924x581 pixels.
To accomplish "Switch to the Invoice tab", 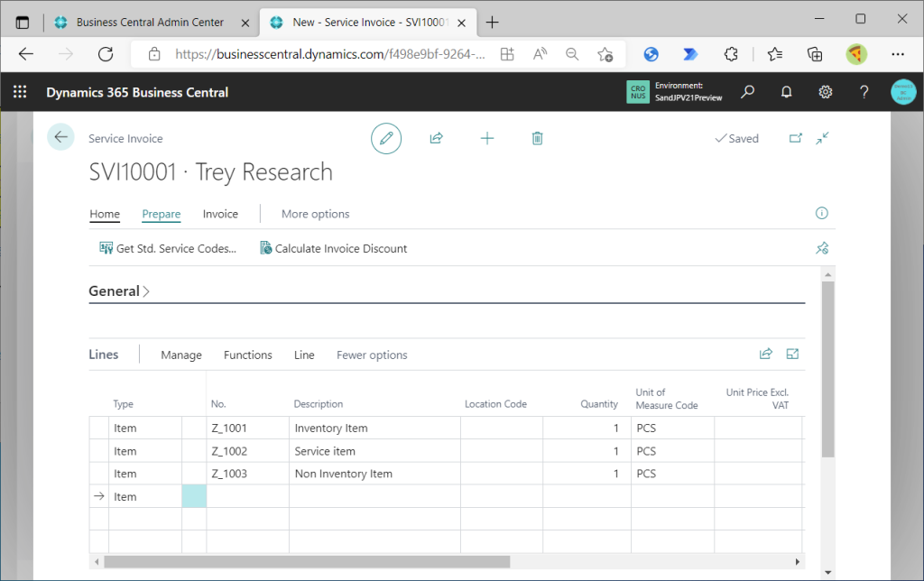I will pos(220,214).
